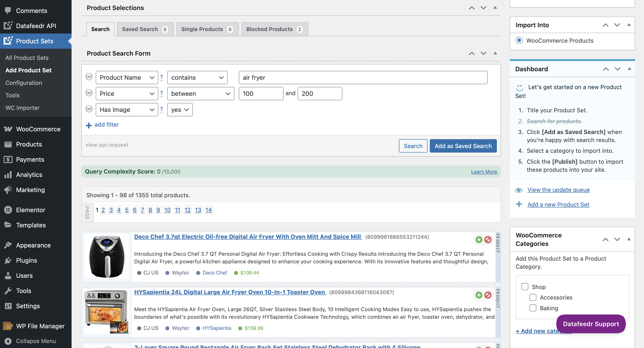Open the Has Image field dropdown
644x348 pixels.
tap(127, 110)
